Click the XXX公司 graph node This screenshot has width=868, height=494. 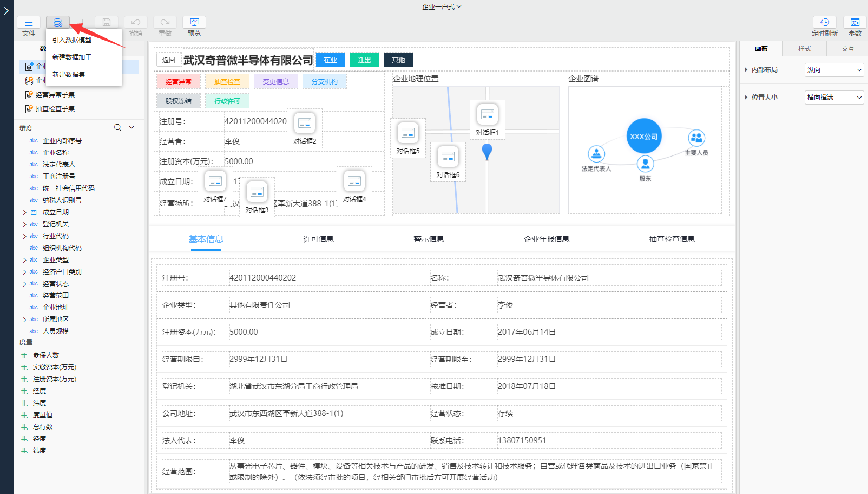(644, 136)
